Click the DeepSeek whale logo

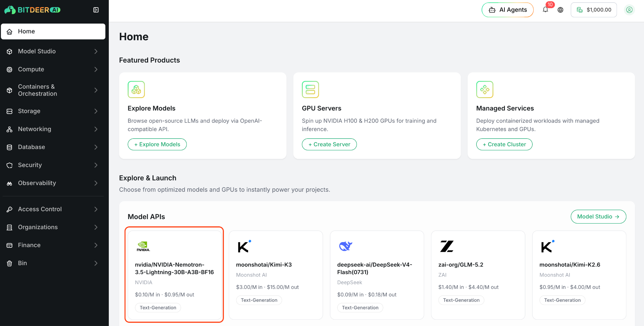[346, 246]
